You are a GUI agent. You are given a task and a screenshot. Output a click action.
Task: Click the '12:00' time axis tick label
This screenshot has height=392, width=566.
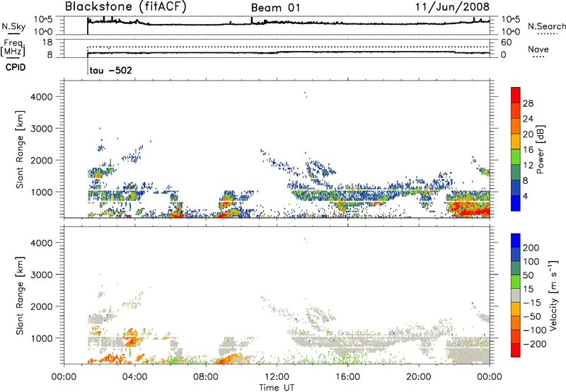click(277, 377)
